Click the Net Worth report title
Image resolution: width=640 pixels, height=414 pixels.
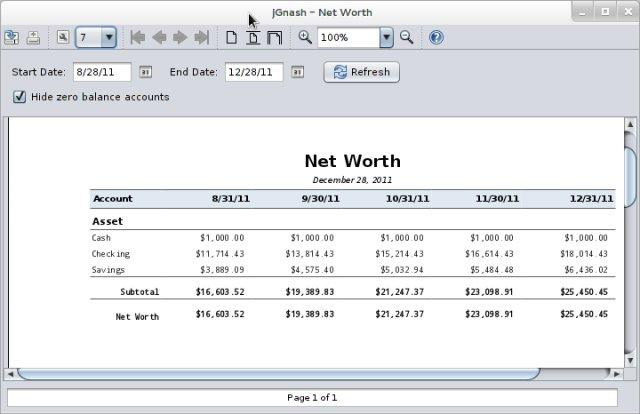353,161
